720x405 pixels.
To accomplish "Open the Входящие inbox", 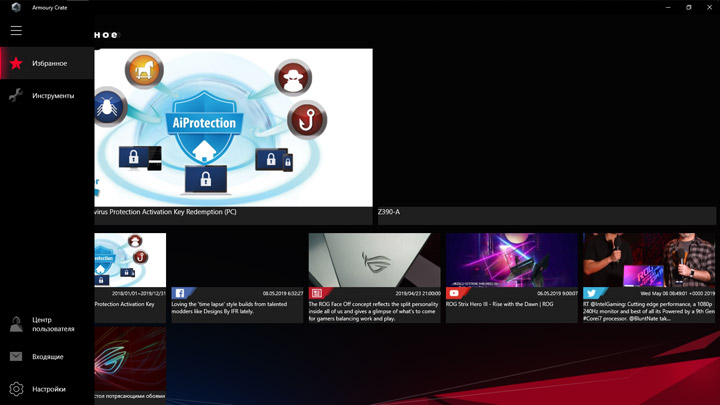I will 48,357.
